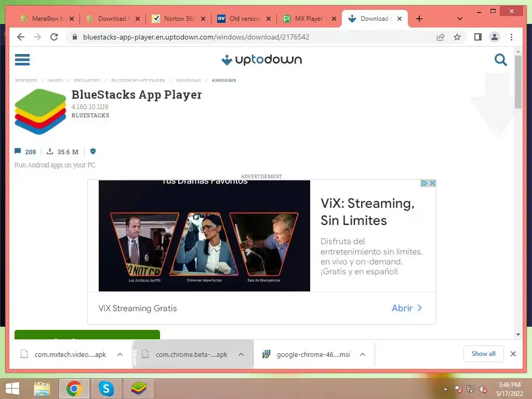Image resolution: width=532 pixels, height=399 pixels.
Task: Reload the current page
Action: tap(54, 37)
